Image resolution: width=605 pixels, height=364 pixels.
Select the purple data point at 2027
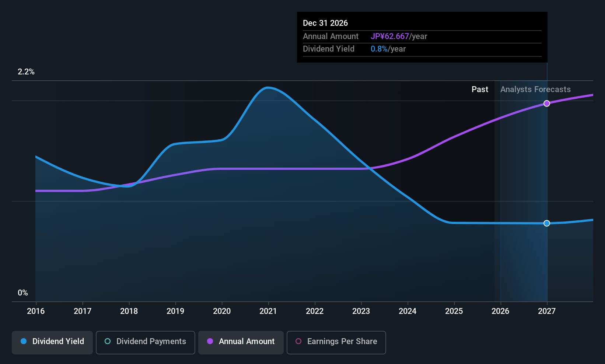click(x=547, y=104)
